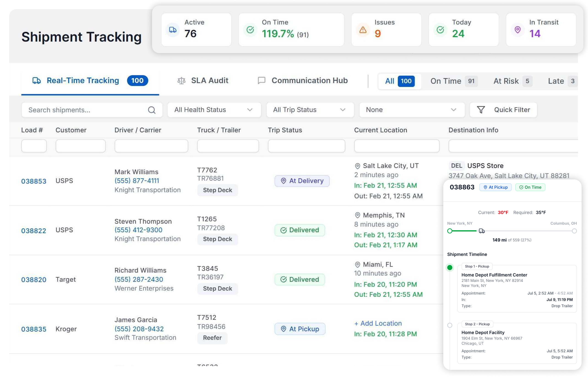Image resolution: width=588 pixels, height=379 pixels.
Task: Click the pin icon beside Salt Lake City, UT
Action: tap(357, 166)
